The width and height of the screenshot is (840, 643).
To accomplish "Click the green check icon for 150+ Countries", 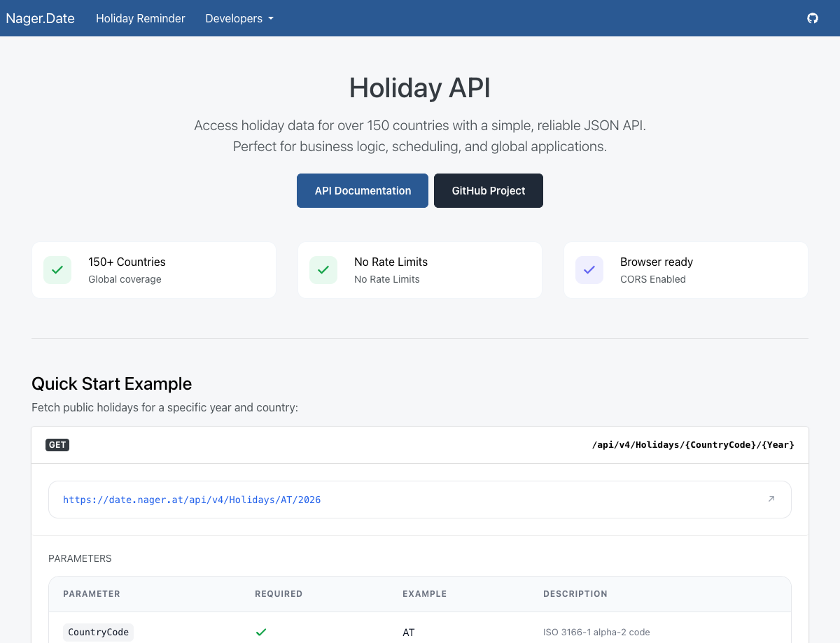I will point(57,270).
